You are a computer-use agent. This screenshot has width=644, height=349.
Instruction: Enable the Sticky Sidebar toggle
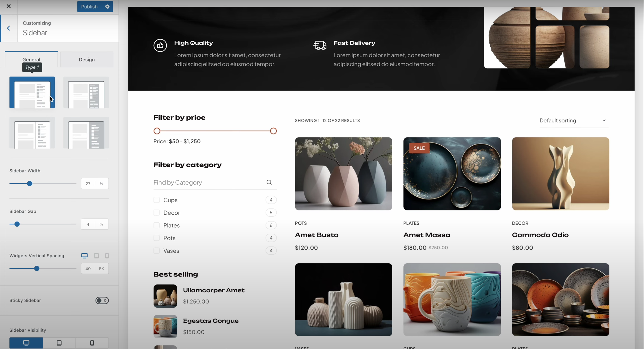point(102,300)
